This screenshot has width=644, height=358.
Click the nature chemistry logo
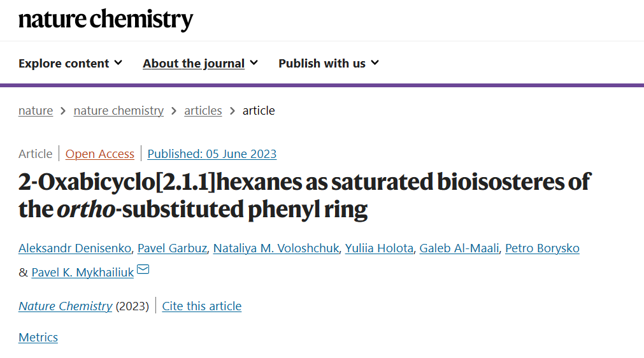106,20
